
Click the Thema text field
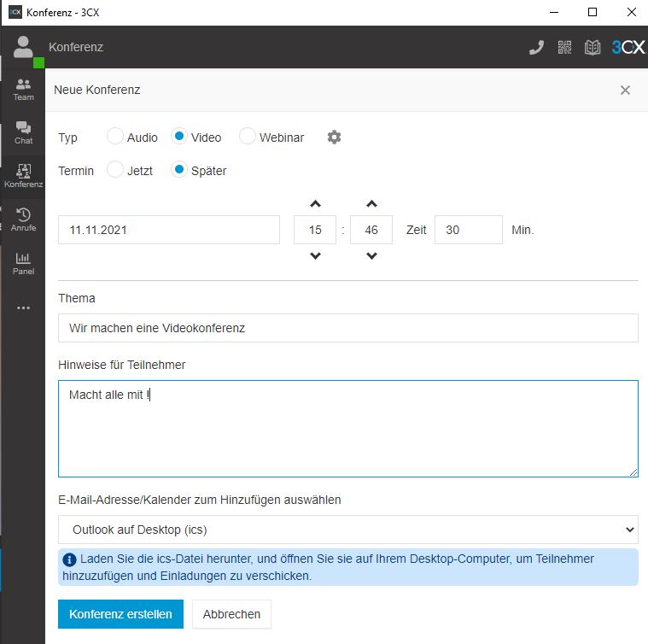coord(348,328)
